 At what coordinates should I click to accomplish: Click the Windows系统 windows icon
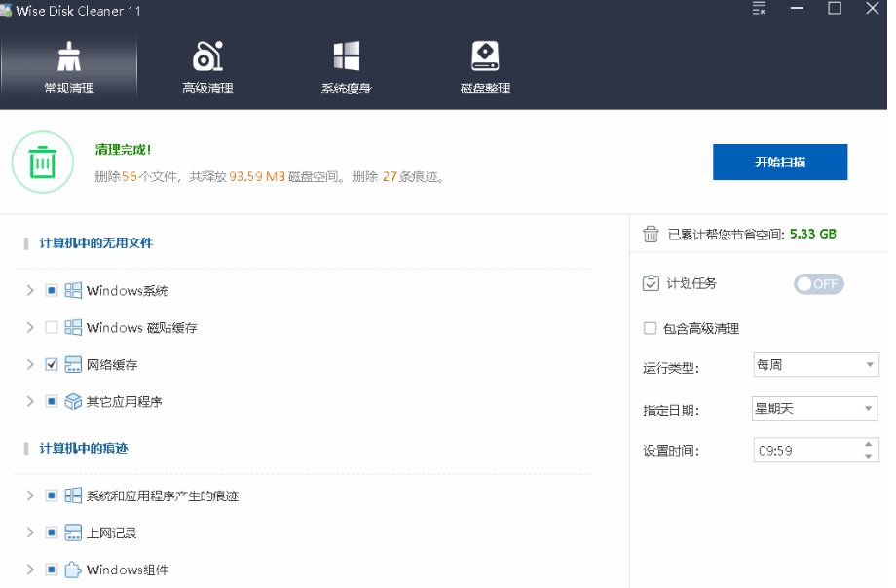pos(73,291)
